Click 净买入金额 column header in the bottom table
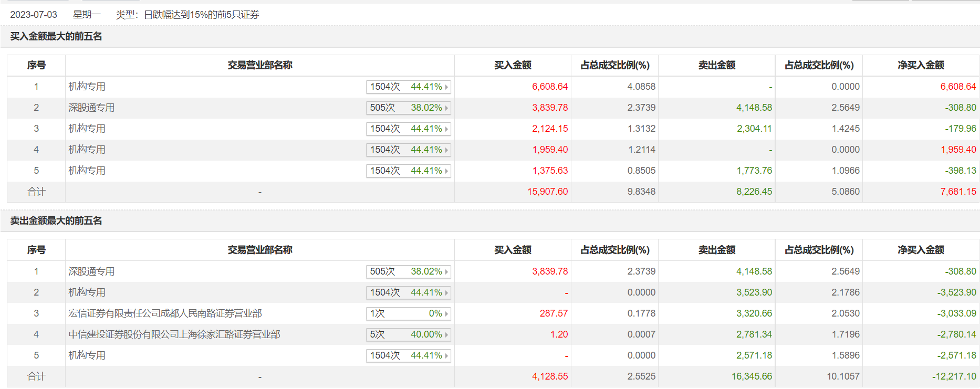980x389 pixels. coord(921,250)
